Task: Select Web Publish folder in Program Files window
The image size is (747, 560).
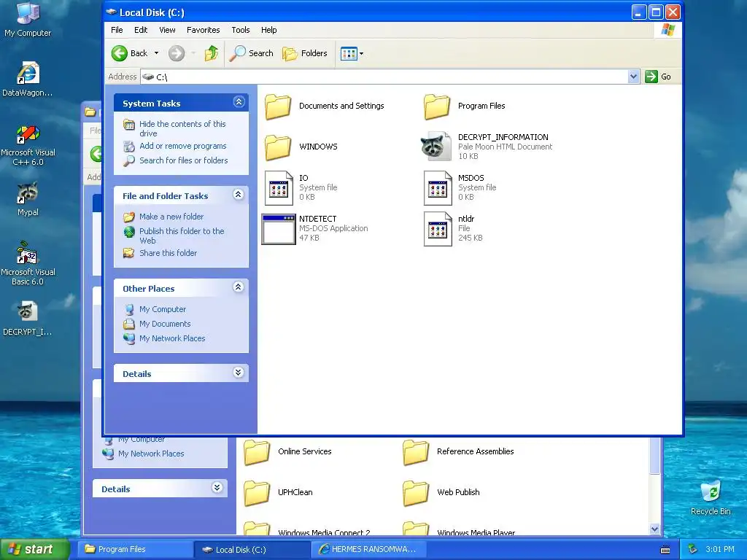Action: tap(416, 493)
